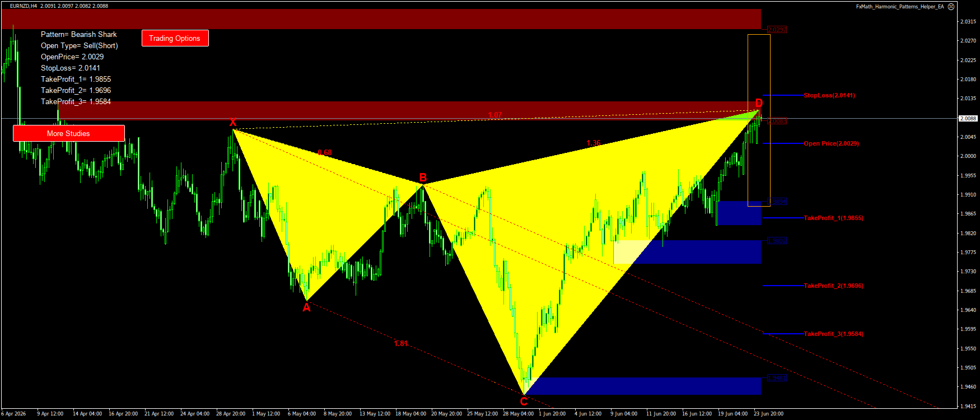Click pattern point A label
The image size is (980, 420).
coord(306,307)
